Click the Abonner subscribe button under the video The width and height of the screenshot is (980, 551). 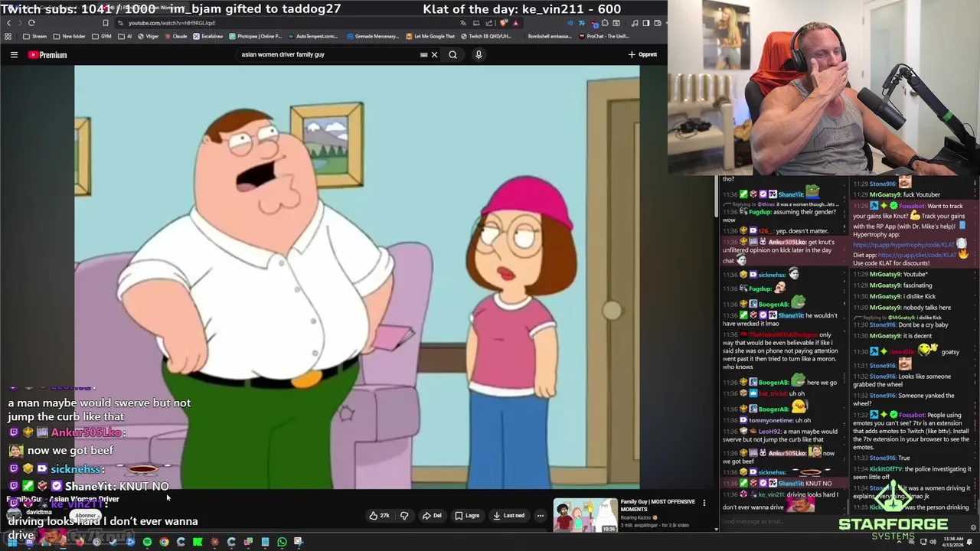(87, 515)
